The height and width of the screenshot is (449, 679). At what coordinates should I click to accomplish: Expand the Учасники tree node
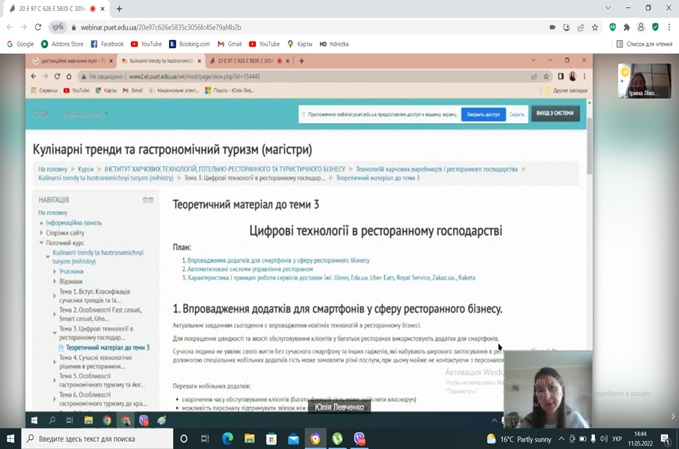coord(55,271)
